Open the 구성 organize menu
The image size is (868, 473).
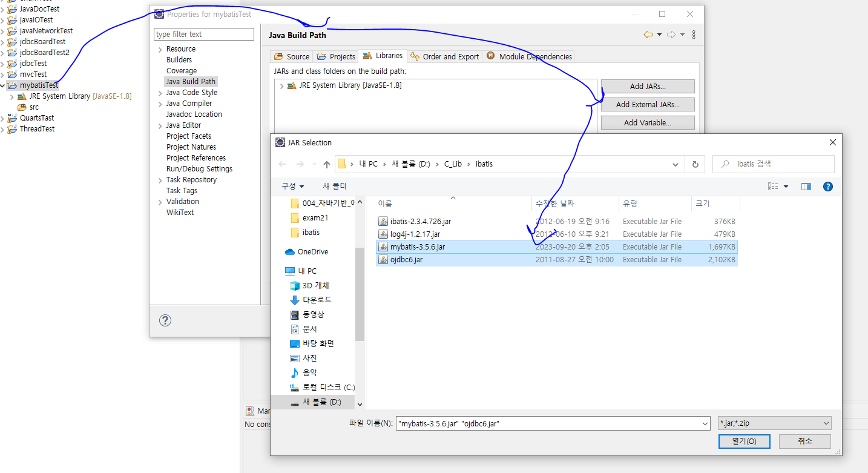coord(293,186)
